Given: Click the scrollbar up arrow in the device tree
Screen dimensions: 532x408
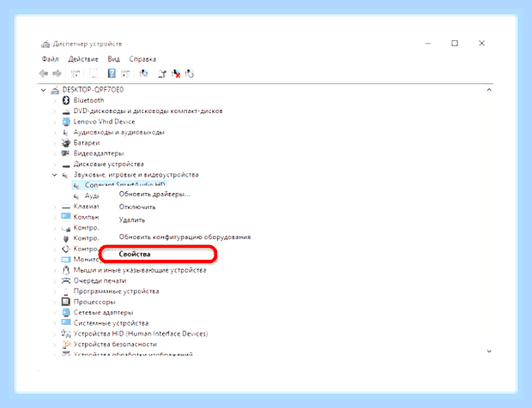Looking at the screenshot, I should coord(489,90).
